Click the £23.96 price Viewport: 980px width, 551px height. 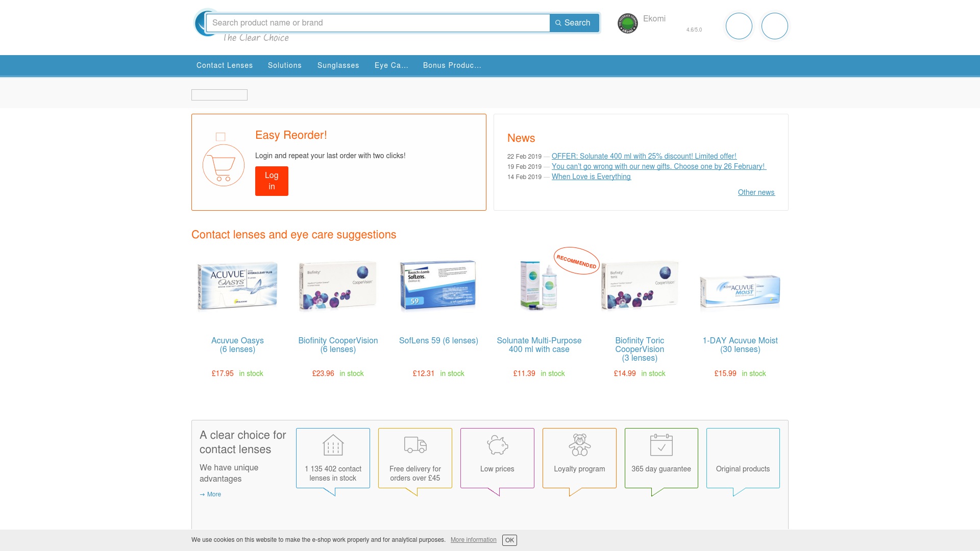[323, 373]
